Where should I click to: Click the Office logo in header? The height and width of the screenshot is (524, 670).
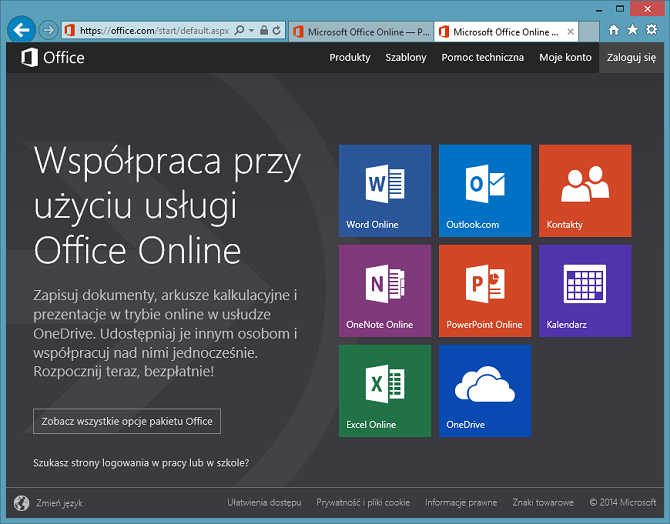53,57
